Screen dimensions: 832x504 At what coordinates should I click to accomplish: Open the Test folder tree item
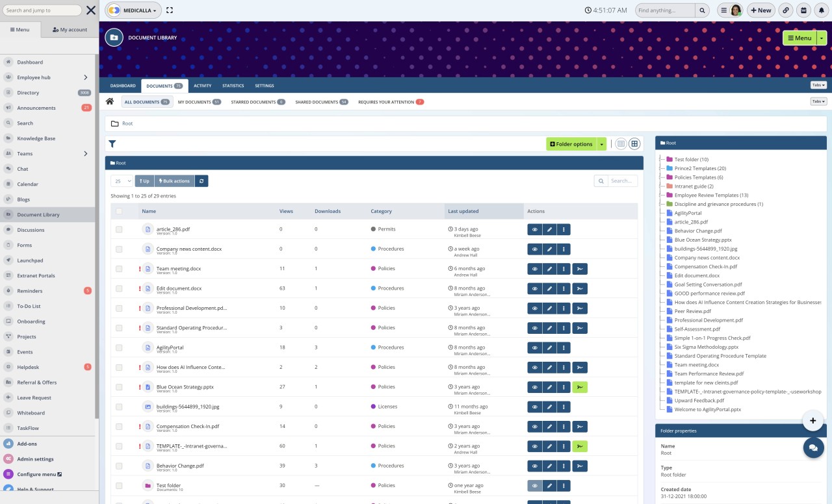[690, 159]
